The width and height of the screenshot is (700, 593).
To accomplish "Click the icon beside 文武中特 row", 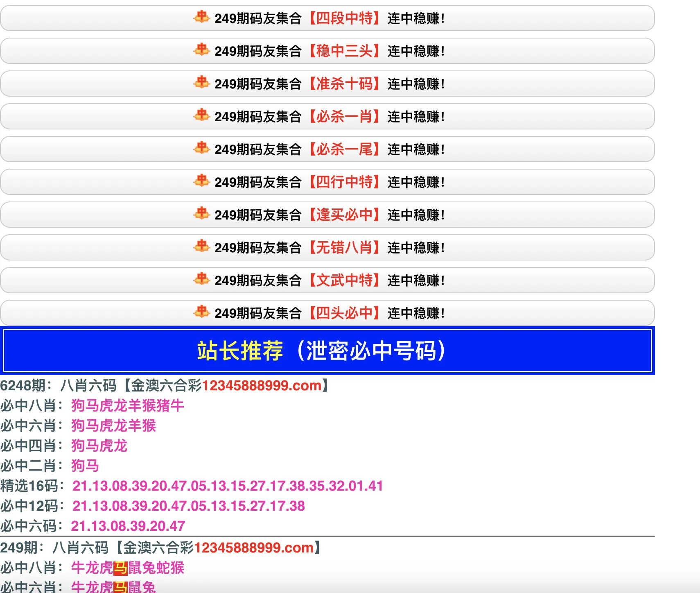I will point(201,279).
